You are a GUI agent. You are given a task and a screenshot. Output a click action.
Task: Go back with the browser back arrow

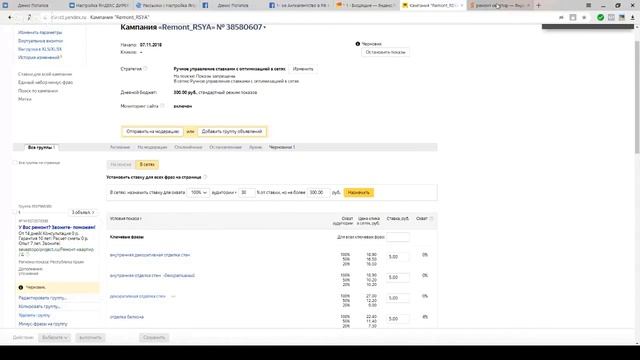coord(10,18)
